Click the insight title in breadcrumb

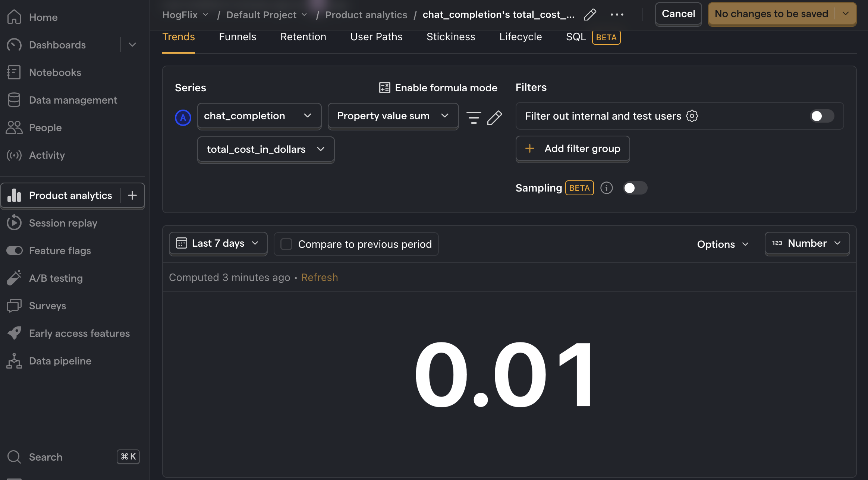click(x=499, y=15)
